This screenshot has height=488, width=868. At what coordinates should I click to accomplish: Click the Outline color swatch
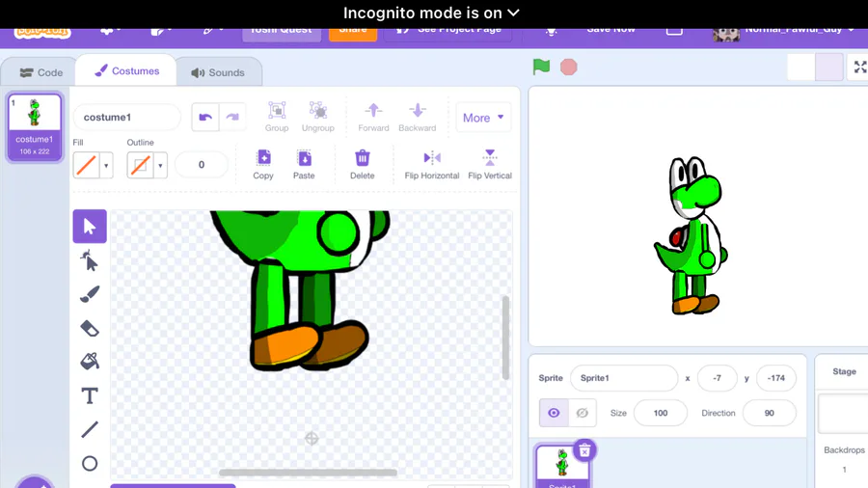coord(140,165)
